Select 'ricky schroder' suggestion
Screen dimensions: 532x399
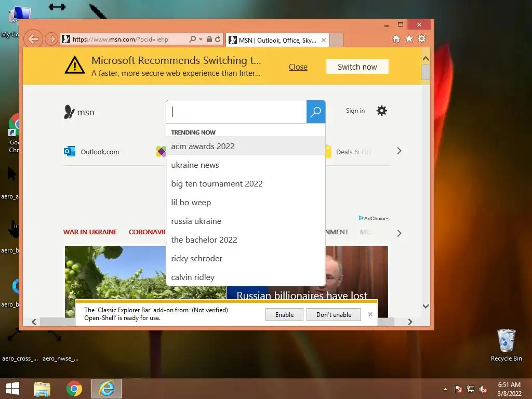click(246, 258)
